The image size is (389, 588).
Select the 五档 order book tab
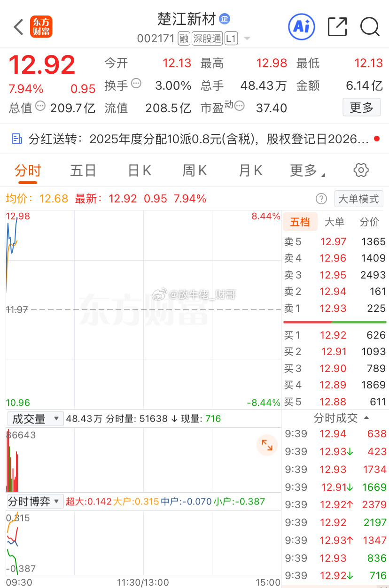(300, 222)
